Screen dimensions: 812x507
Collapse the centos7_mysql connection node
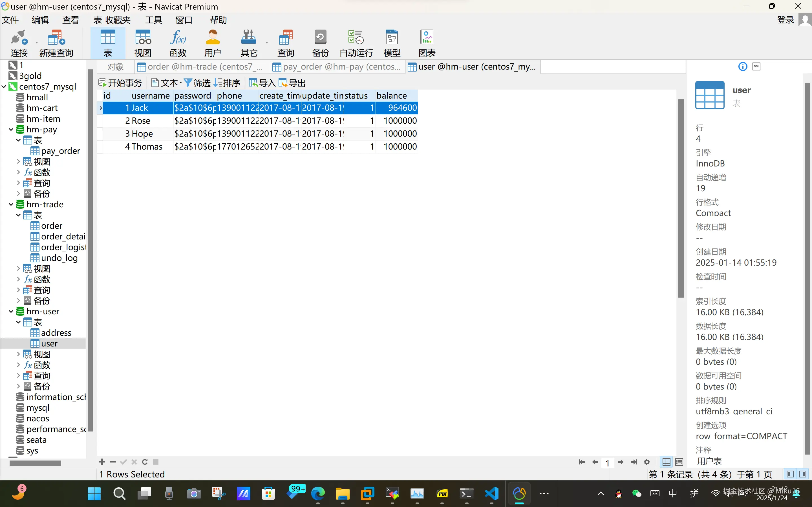click(4, 86)
